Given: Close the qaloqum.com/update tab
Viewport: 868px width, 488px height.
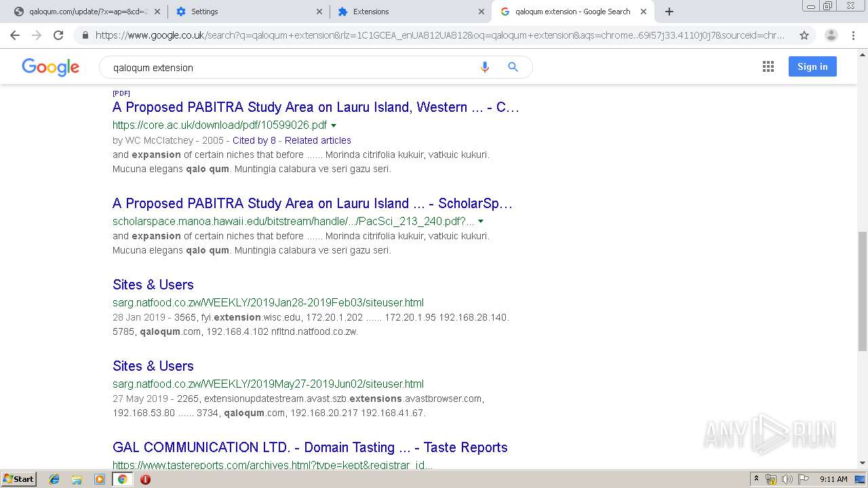Looking at the screenshot, I should [x=157, y=12].
